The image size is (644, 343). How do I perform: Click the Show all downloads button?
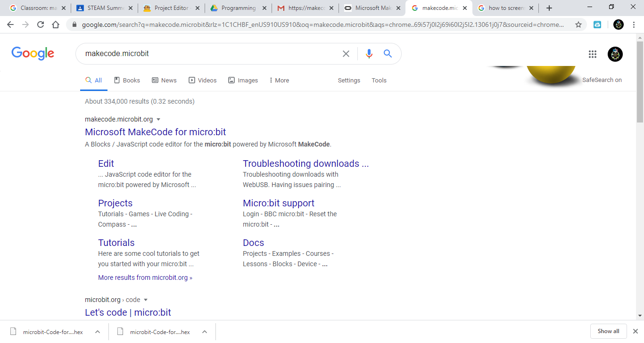click(608, 331)
